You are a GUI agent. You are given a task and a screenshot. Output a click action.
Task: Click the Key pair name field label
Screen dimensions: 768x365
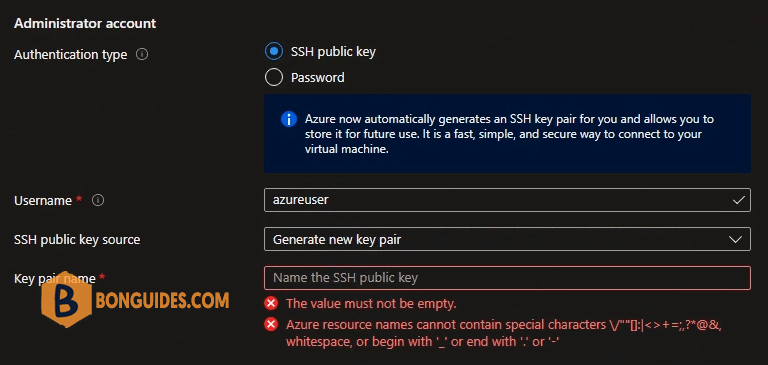tap(55, 278)
